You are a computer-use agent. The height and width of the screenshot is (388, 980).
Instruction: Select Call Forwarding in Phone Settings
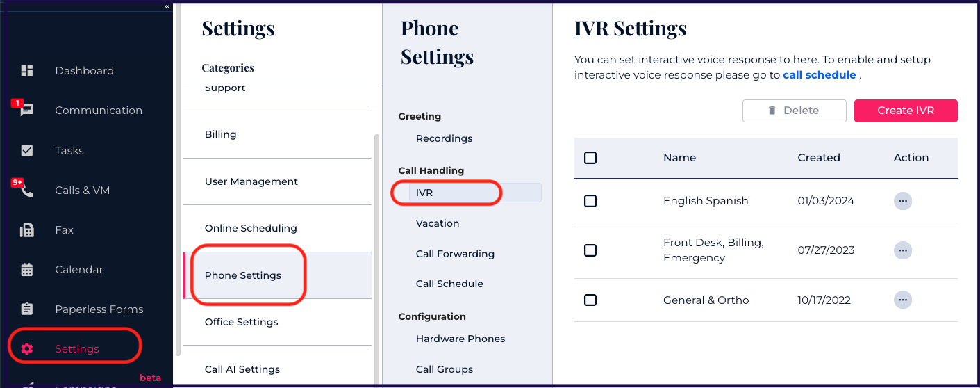pos(455,254)
